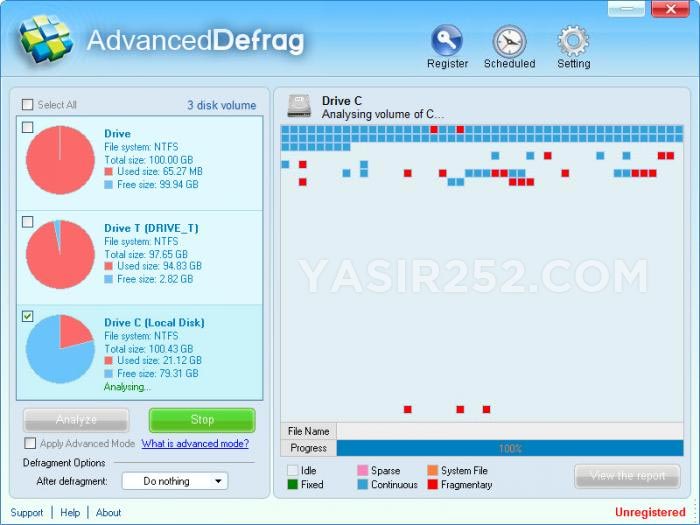
Task: Click the System File orange swatch
Action: click(433, 470)
